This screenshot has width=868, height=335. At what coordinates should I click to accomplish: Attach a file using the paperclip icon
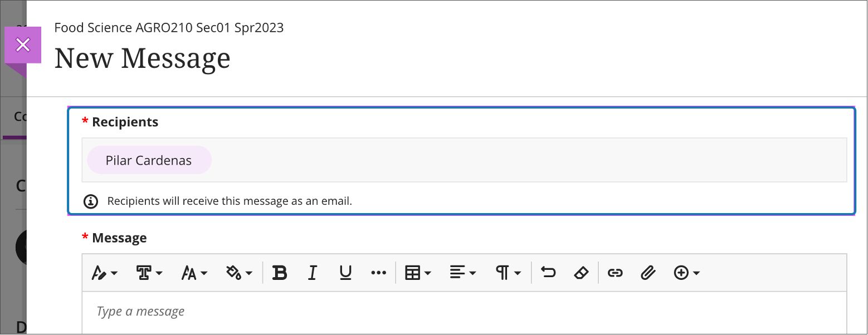coord(647,273)
